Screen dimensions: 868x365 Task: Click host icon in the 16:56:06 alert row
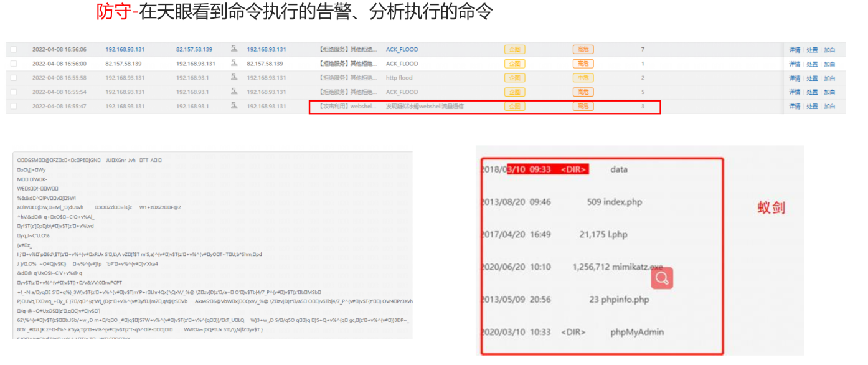(x=234, y=49)
